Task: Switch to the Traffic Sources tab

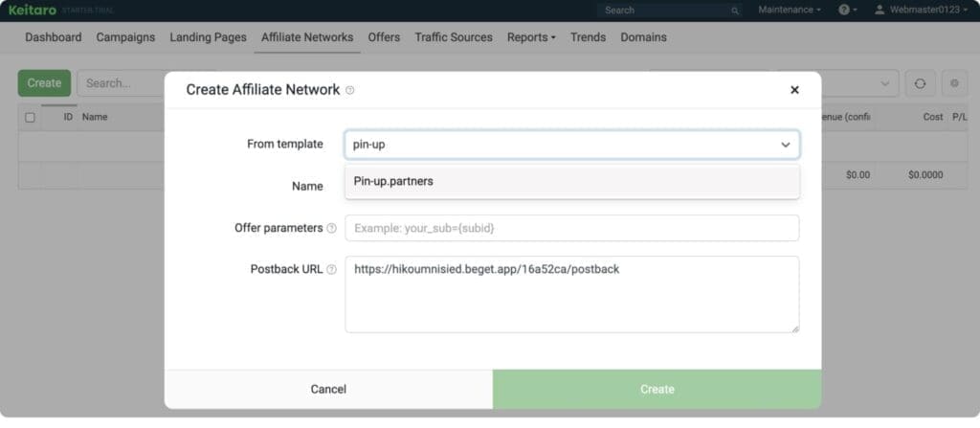Action: point(454,37)
